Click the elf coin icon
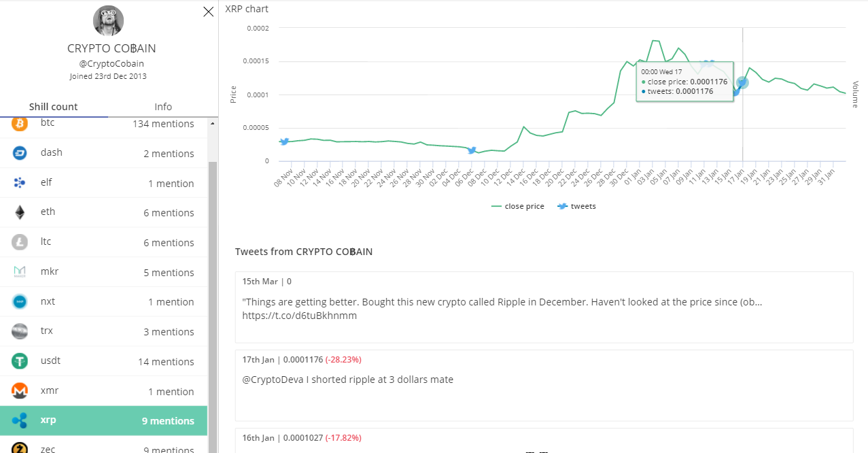 pos(20,182)
